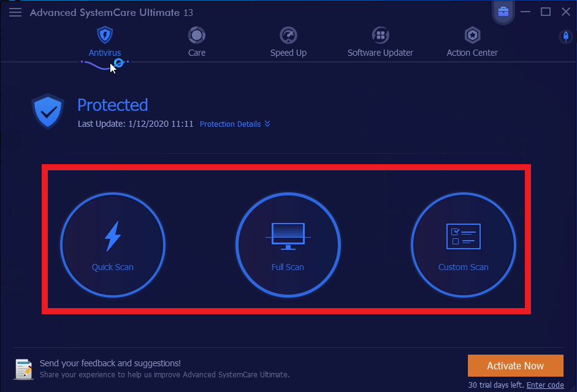
Task: Start the Quick Scan lightning button
Action: [113, 244]
